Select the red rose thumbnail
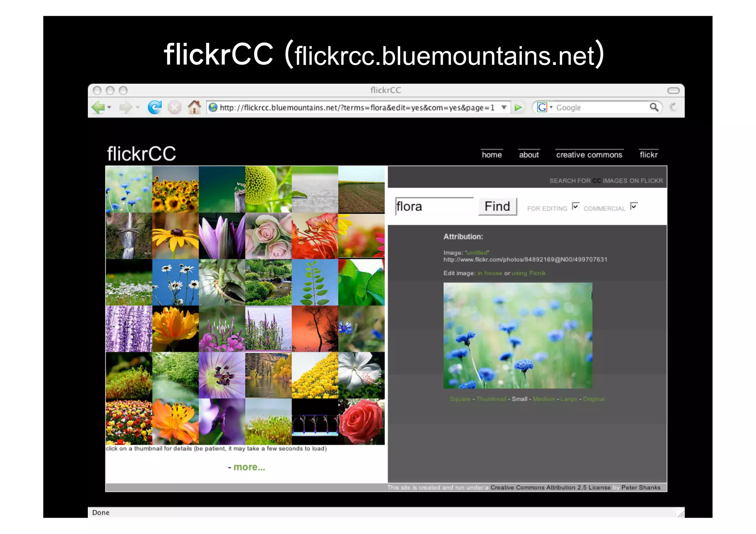Viewport: 756px width, 534px height. (361, 422)
